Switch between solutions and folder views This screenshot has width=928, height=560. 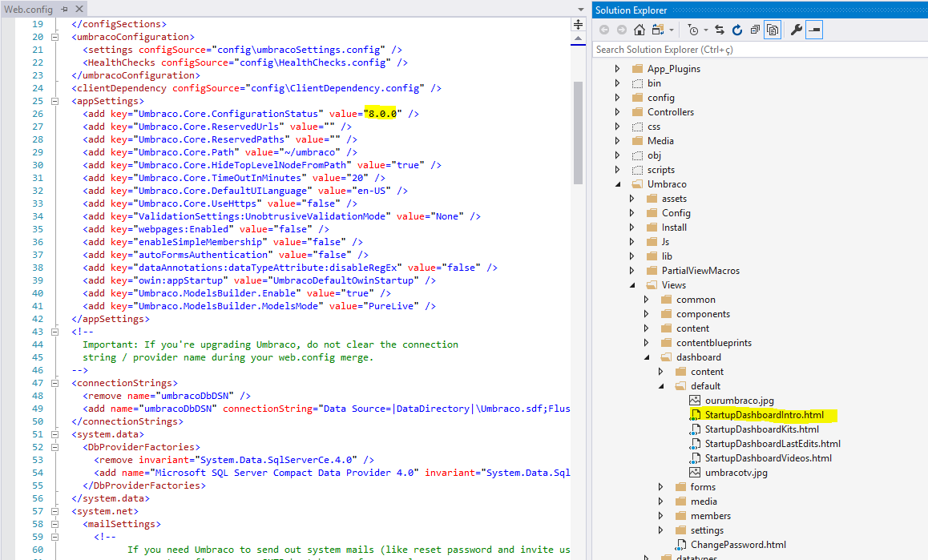pos(657,30)
